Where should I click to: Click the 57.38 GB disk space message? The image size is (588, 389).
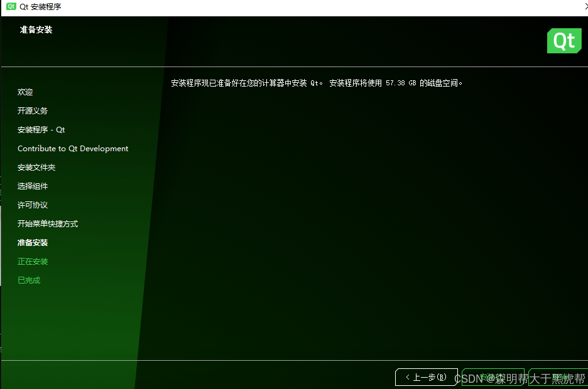(x=317, y=83)
